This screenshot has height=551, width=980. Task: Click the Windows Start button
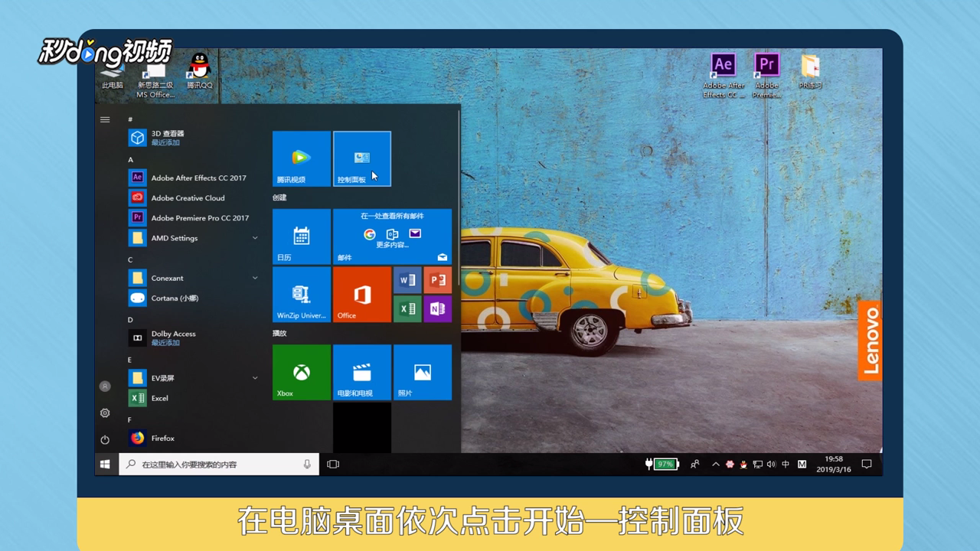coord(106,464)
